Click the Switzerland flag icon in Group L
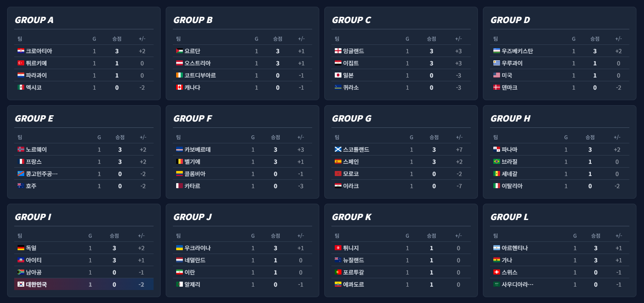 497,272
